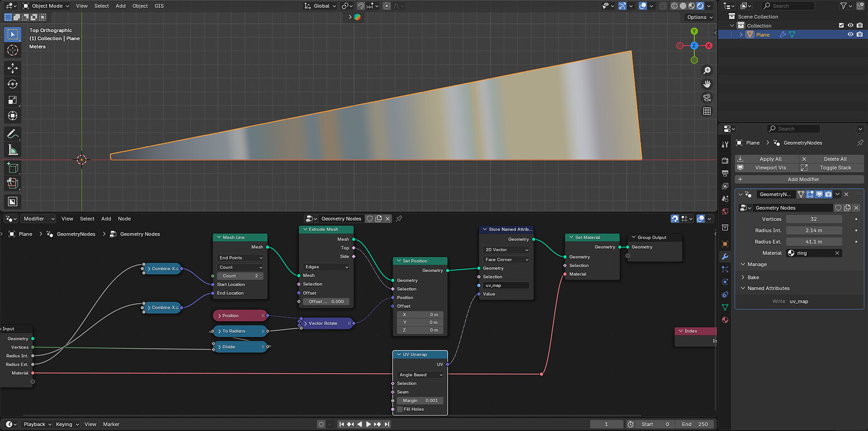Click the zoom magnifier icon in viewport
868x431 pixels.
(x=707, y=70)
